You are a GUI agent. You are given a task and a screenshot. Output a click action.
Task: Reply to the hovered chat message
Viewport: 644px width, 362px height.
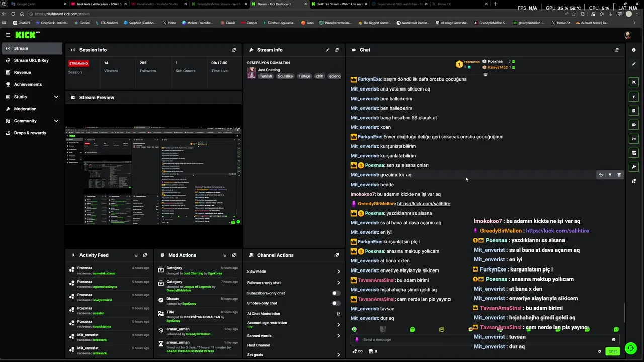coord(600,175)
